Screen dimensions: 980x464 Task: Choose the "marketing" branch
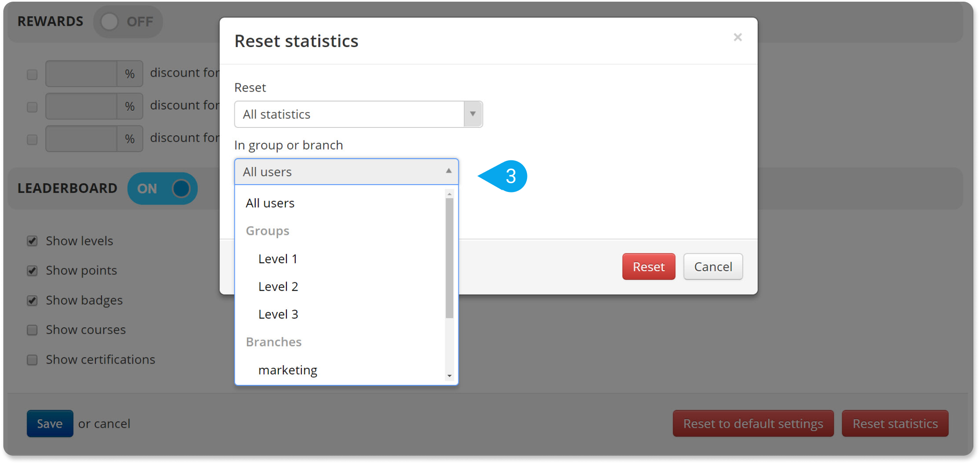(288, 369)
